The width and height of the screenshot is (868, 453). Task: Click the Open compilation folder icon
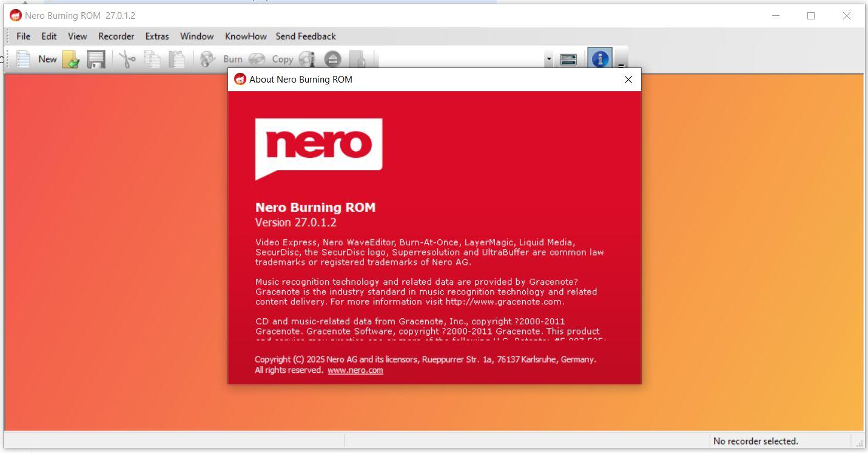pyautogui.click(x=71, y=59)
